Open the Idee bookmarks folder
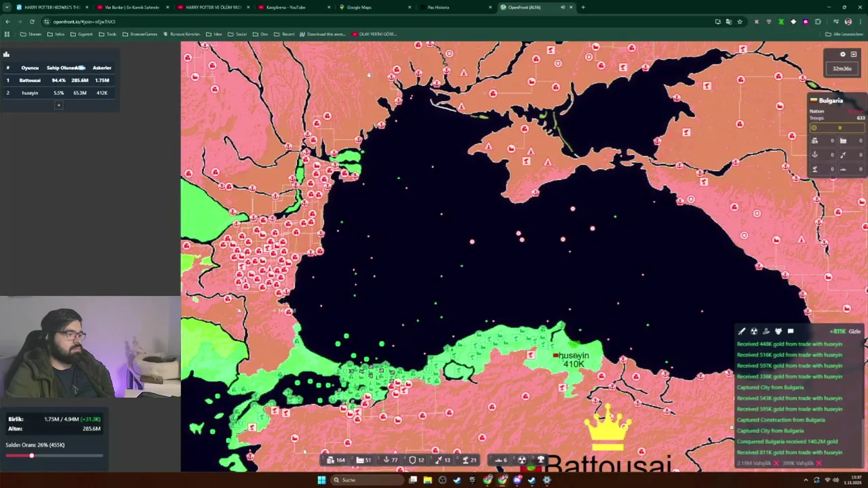Viewport: 868px width, 488px height. [214, 34]
